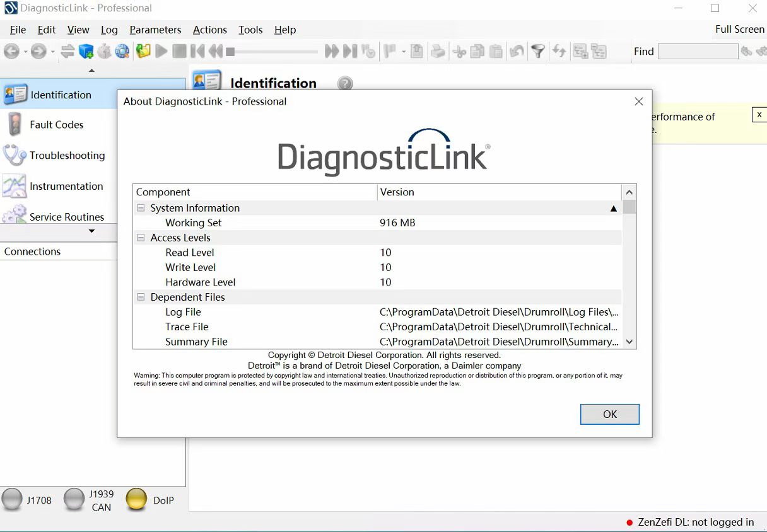Click the down arrow below Service Routines
The height and width of the screenshot is (532, 767).
(91, 231)
